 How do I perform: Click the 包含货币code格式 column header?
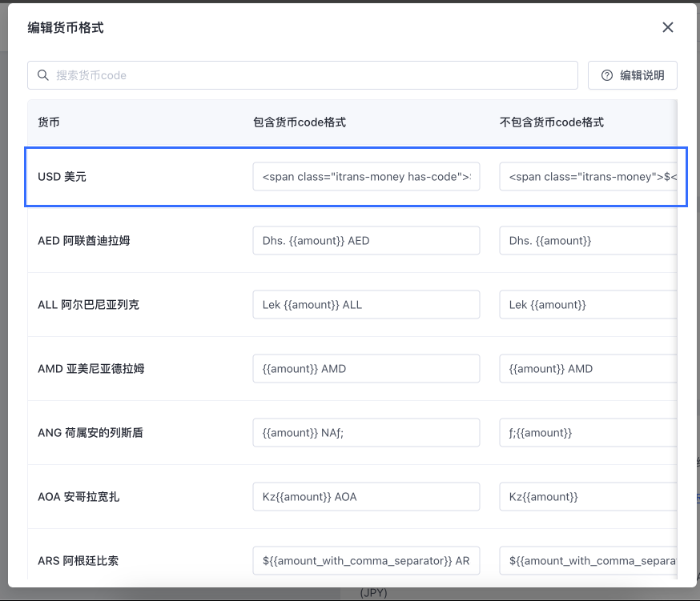(299, 122)
